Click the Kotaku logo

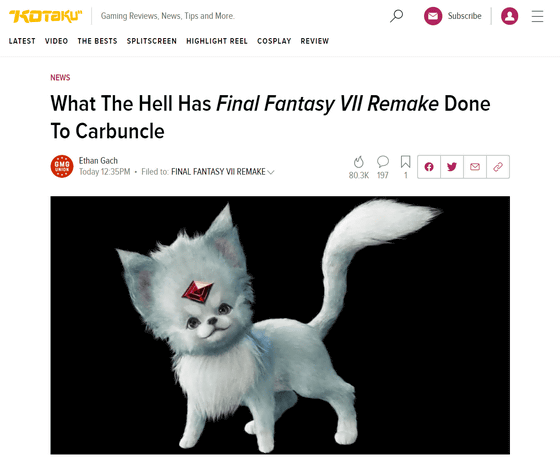coord(45,16)
